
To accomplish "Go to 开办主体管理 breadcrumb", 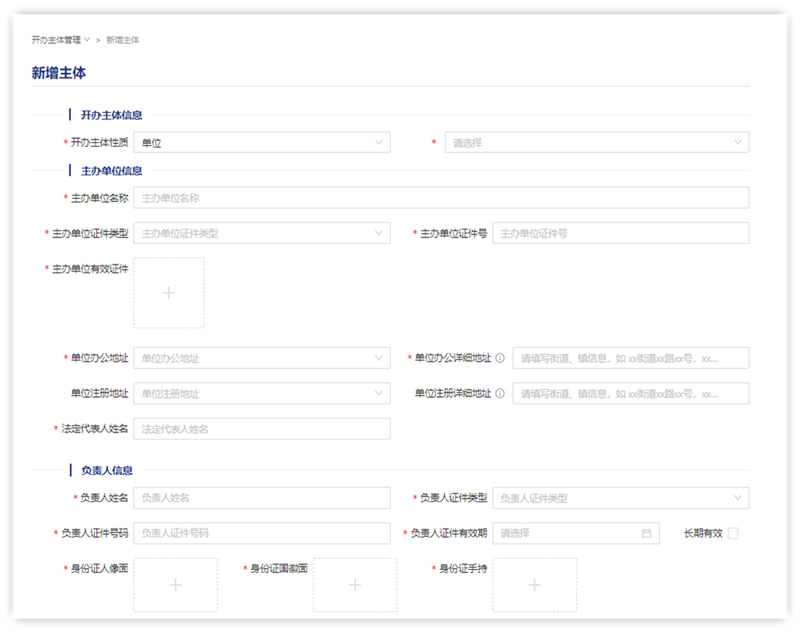I will (x=56, y=40).
